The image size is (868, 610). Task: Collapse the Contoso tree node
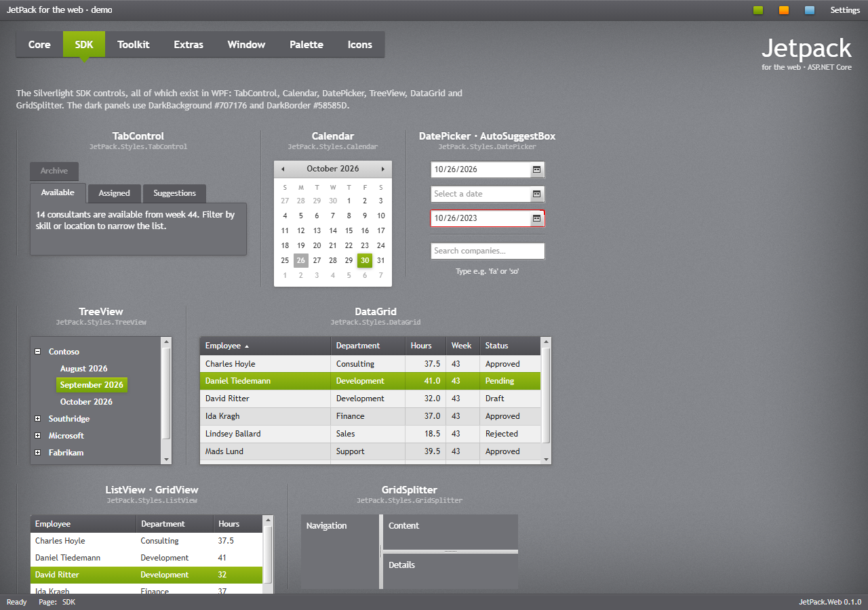37,352
